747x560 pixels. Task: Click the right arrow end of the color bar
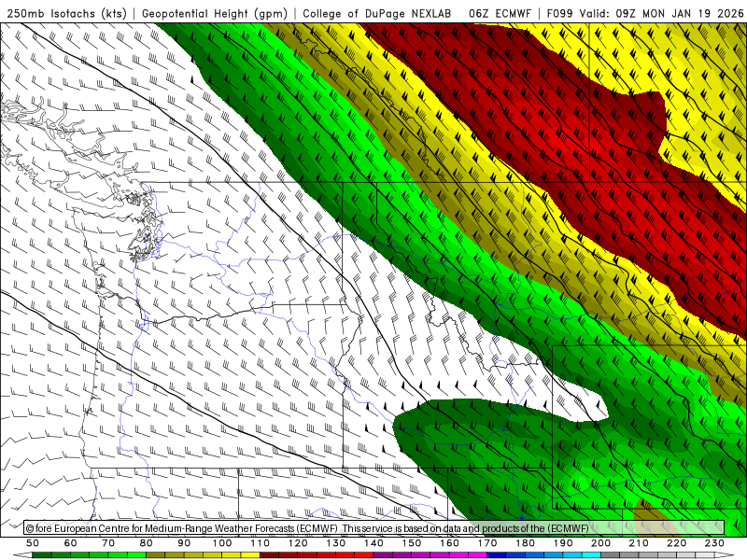(725, 555)
